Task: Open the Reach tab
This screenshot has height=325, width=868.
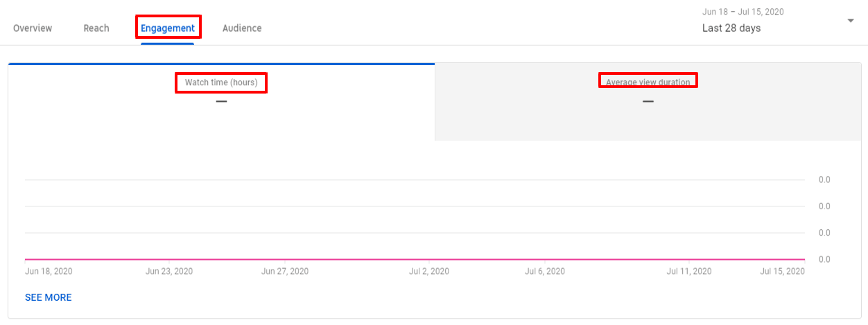Action: 96,28
